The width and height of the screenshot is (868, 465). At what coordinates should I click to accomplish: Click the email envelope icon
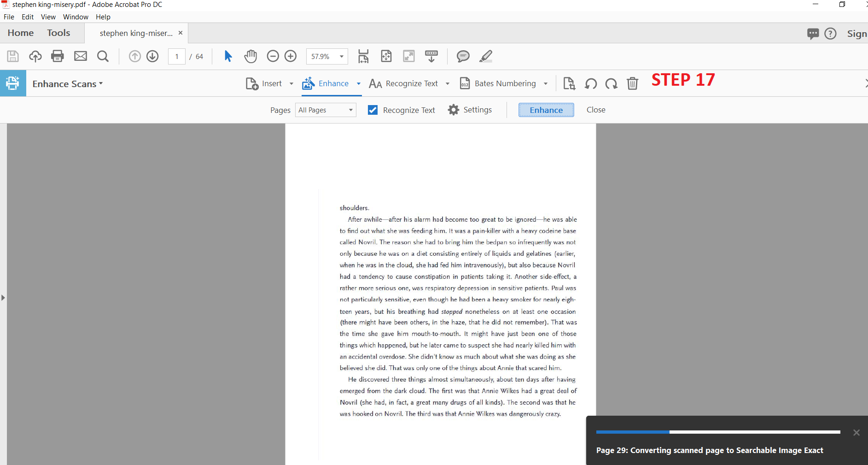(x=81, y=56)
